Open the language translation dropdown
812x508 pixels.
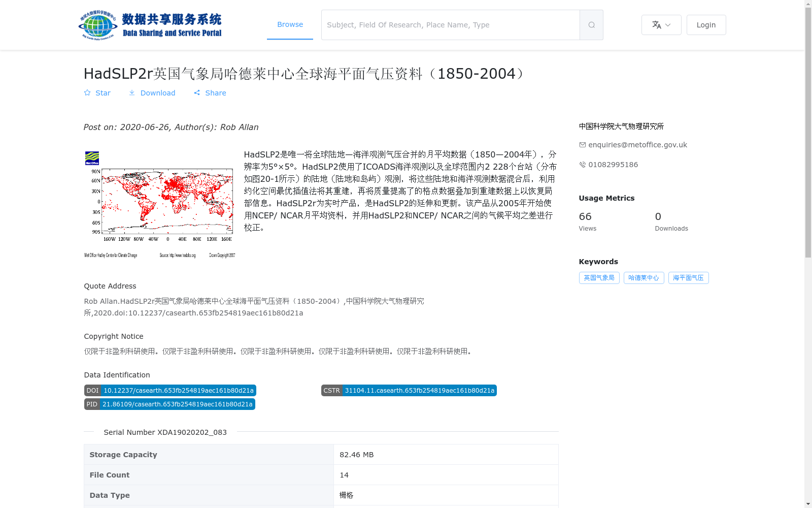click(x=661, y=25)
